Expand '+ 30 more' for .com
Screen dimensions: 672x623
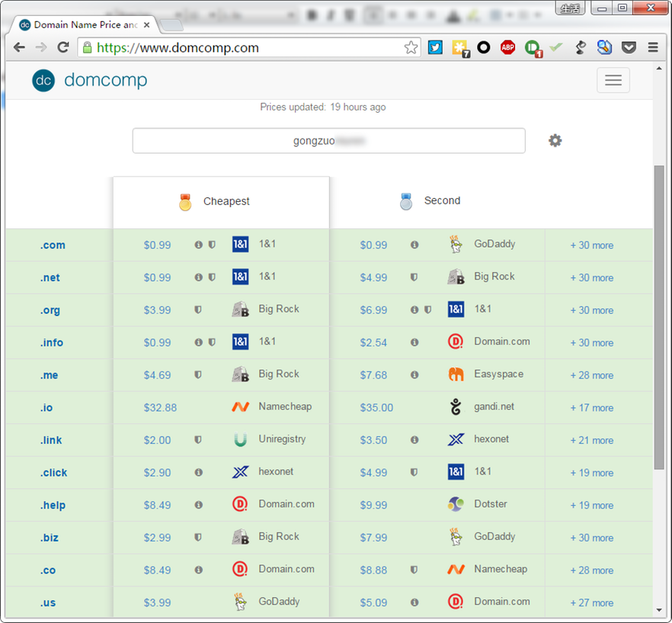pyautogui.click(x=591, y=245)
